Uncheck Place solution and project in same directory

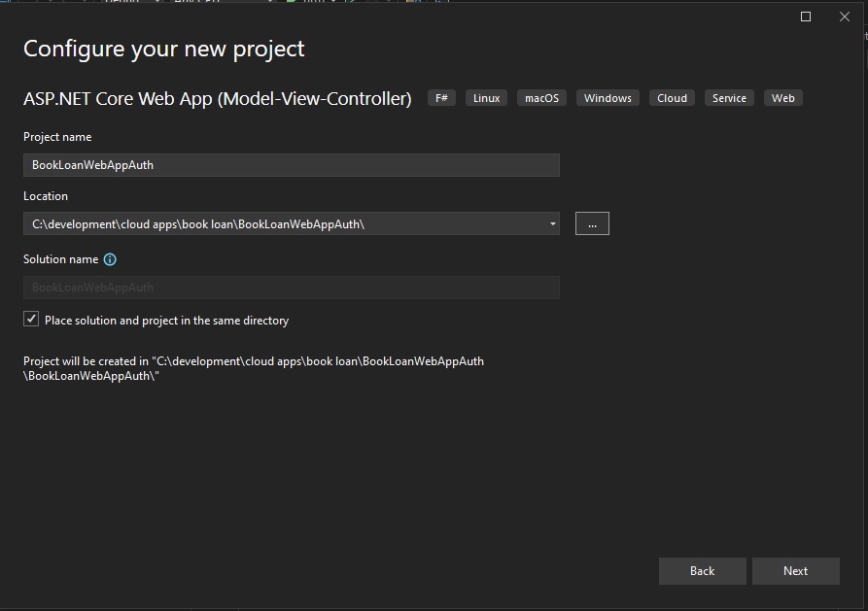[x=31, y=319]
